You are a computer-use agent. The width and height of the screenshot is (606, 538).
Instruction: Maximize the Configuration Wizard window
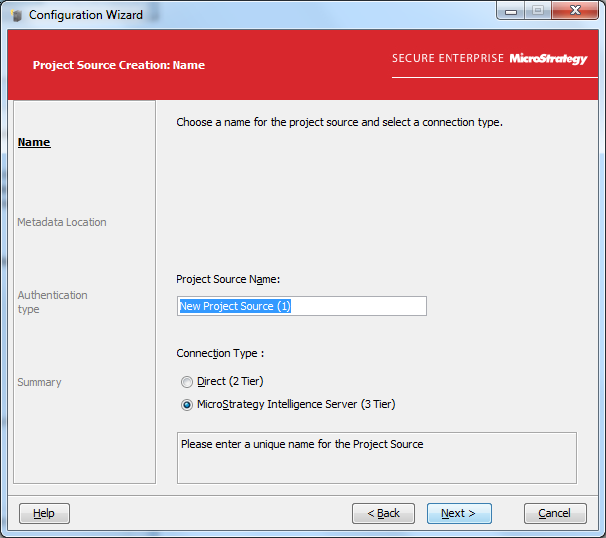pos(537,12)
